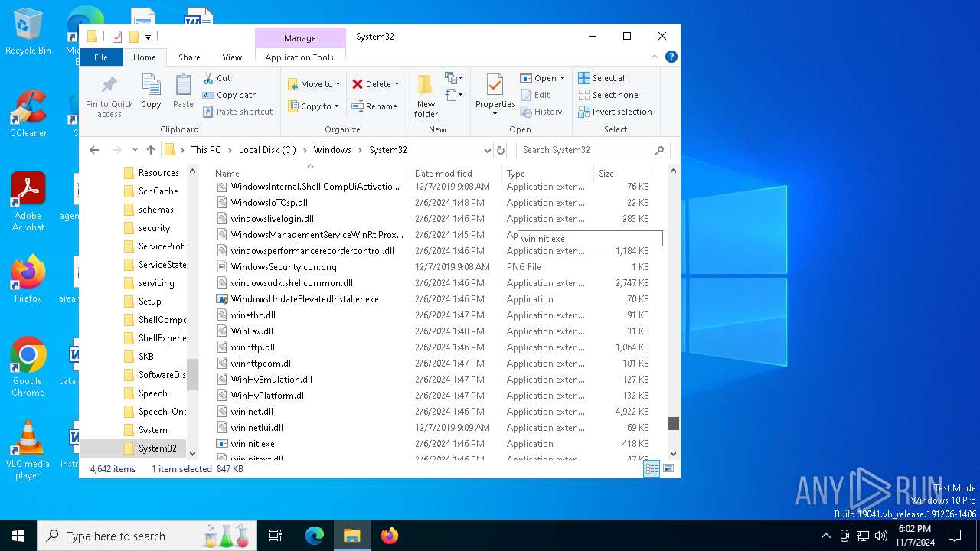Open the Application Tools tab
This screenshot has width=980, height=551.
299,57
